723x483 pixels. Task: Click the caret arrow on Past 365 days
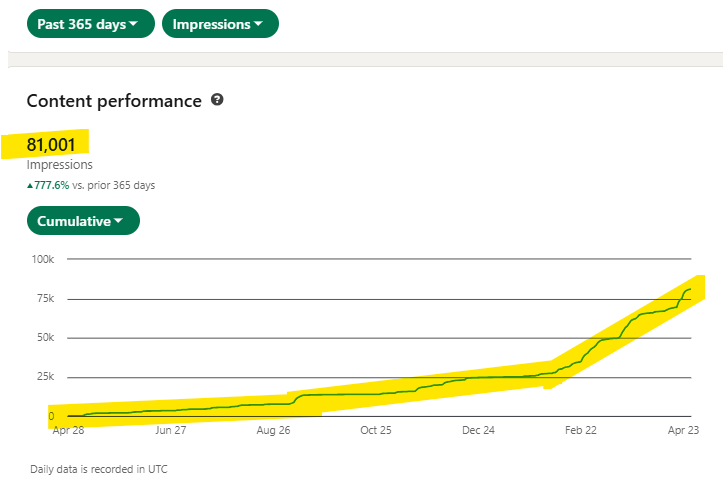[133, 24]
